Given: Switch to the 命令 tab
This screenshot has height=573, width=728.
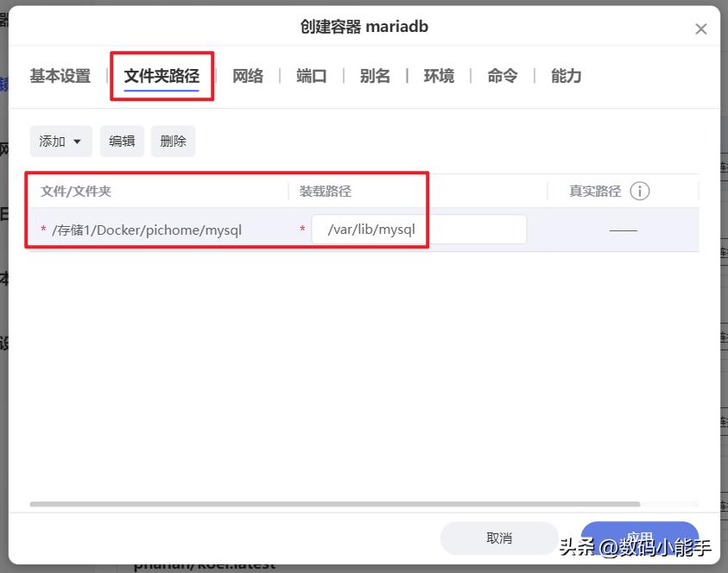Looking at the screenshot, I should pos(503,76).
